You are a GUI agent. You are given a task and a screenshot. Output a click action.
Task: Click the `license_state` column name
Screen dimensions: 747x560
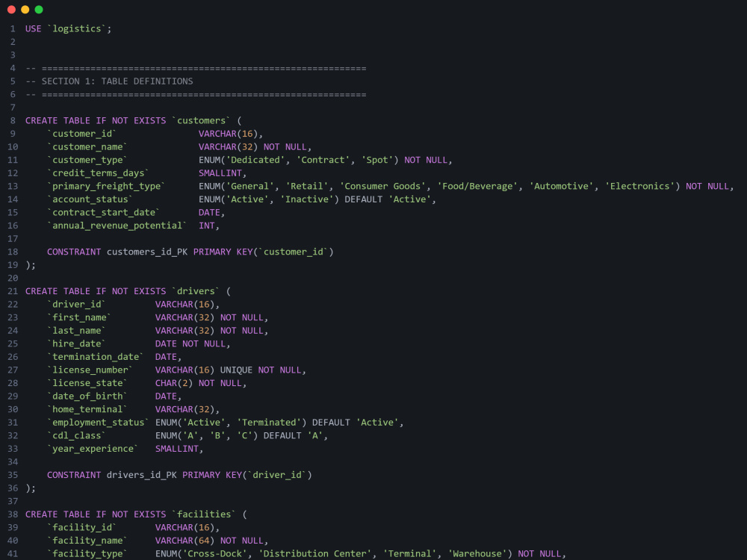(x=87, y=383)
